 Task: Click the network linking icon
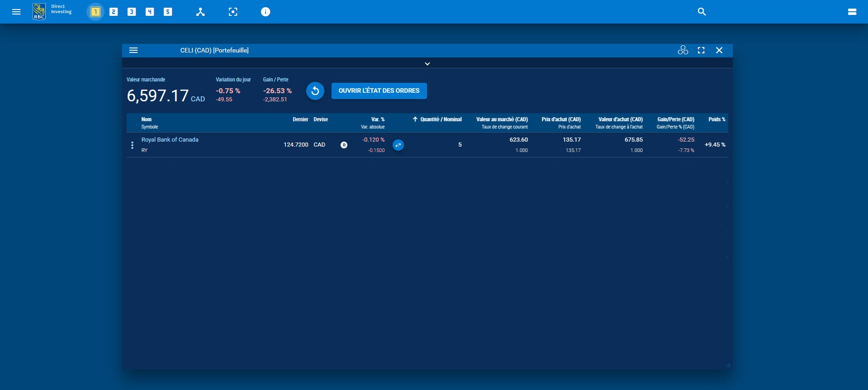click(x=200, y=12)
